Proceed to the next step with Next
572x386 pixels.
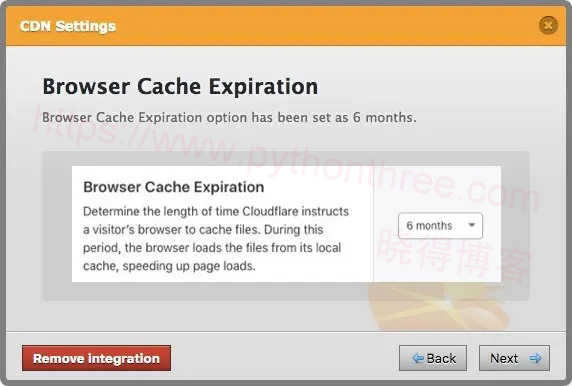[514, 358]
